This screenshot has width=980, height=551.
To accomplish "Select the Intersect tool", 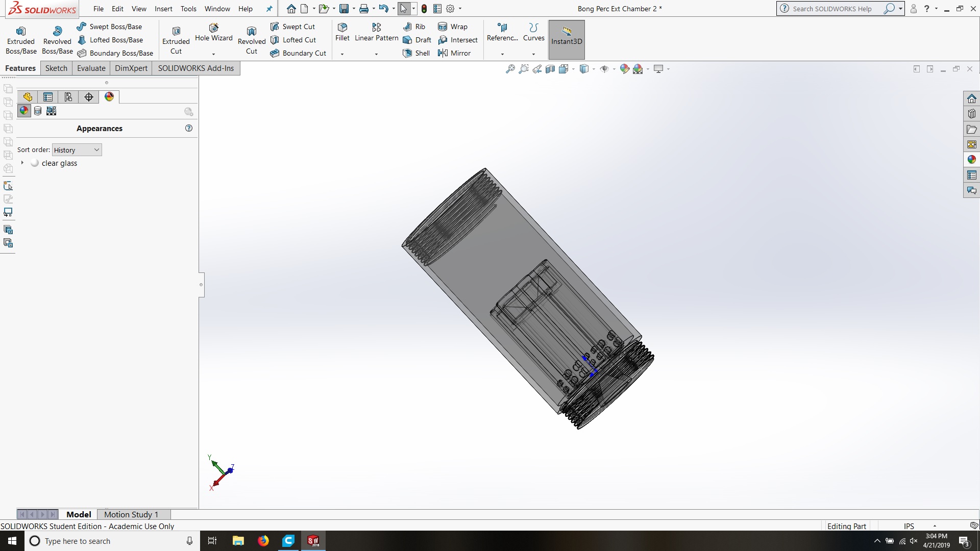I will pyautogui.click(x=458, y=40).
